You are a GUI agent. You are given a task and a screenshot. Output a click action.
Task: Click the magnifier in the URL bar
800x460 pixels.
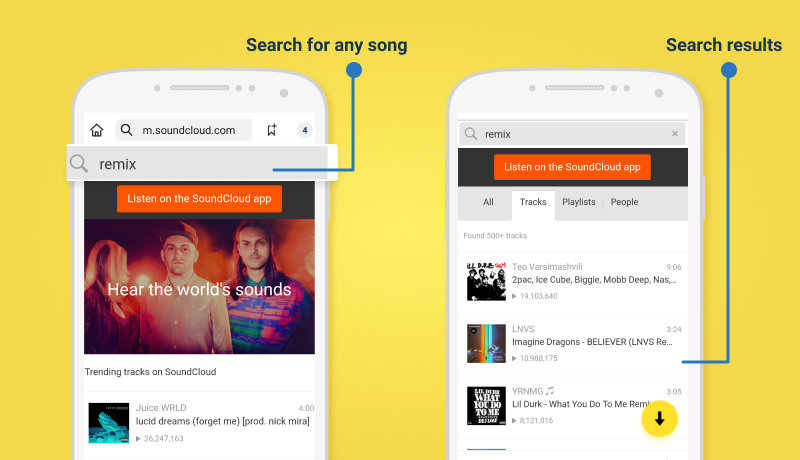(x=126, y=130)
